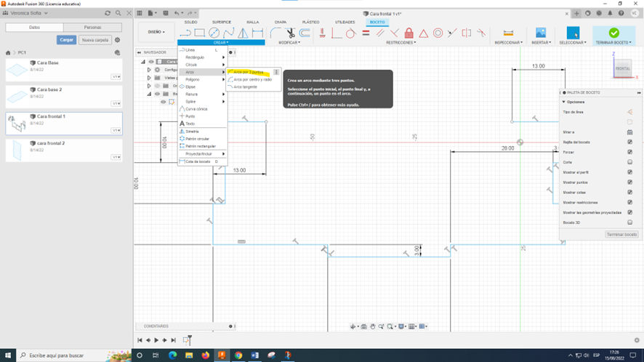This screenshot has width=644, height=362.
Task: Apply the Fix/Unfix lock constraint
Action: [x=409, y=33]
